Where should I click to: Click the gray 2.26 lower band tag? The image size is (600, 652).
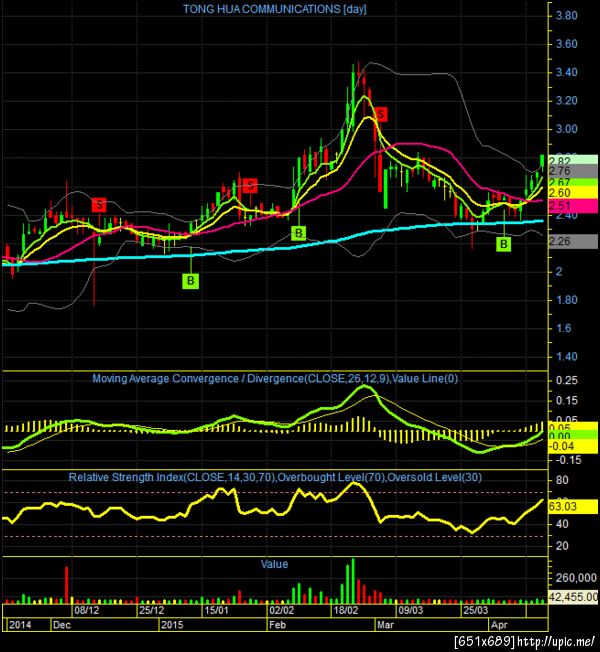573,241
